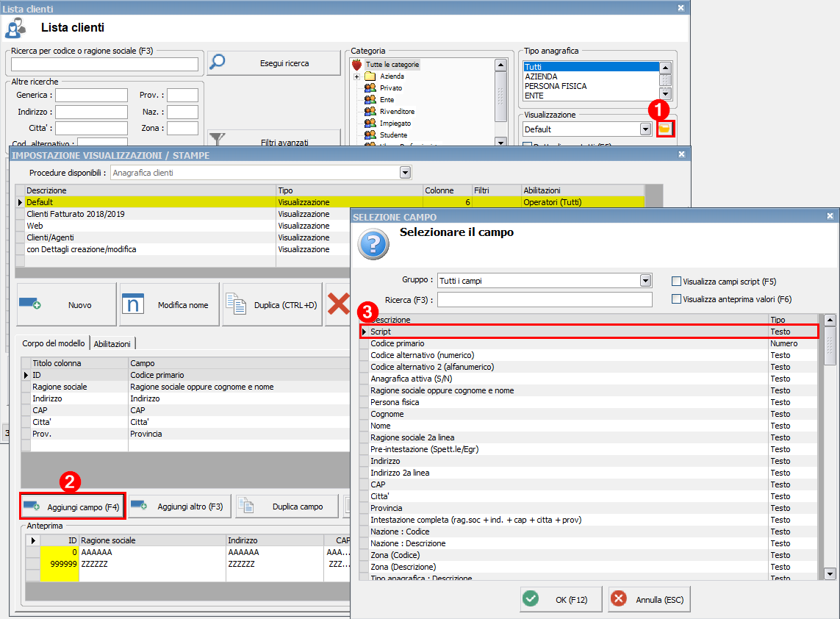The image size is (840, 619).
Task: Select the Persona fisica field row
Action: point(589,402)
